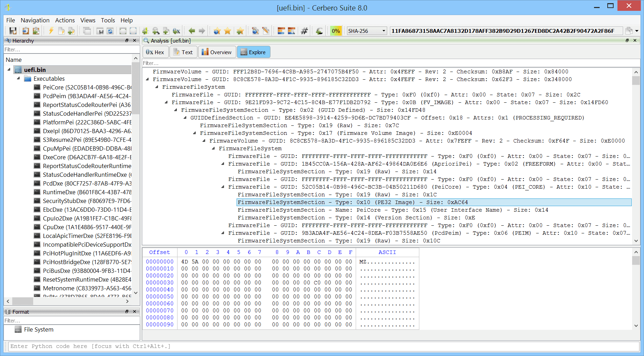Go forward with the gray right arrow
The height and width of the screenshot is (356, 644).
click(202, 31)
